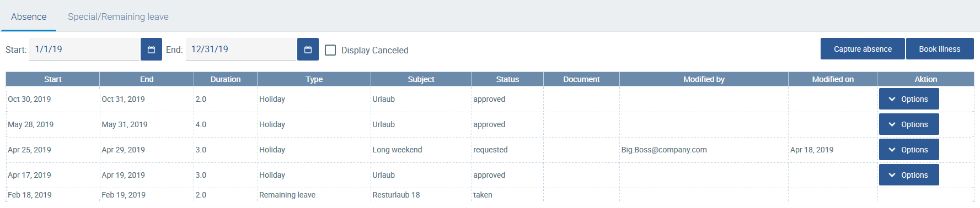Open the End date calendar picker

pos(308,50)
